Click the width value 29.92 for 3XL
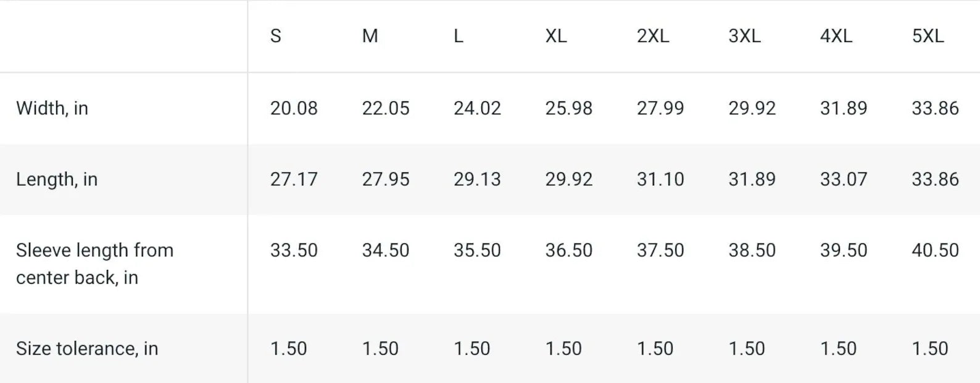Image resolution: width=980 pixels, height=383 pixels. (752, 108)
